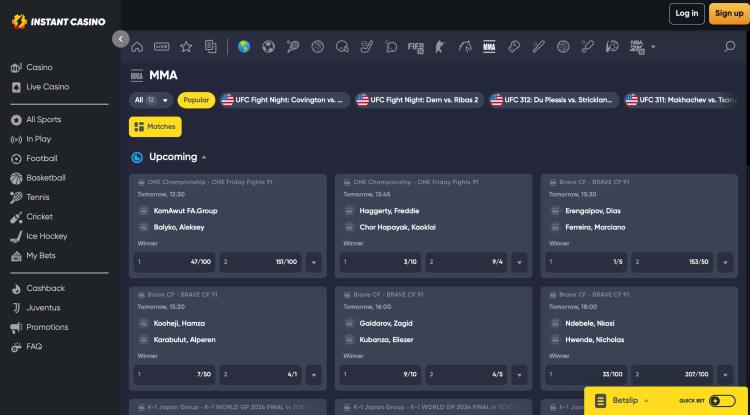Collapse the sidebar with the arrow button
This screenshot has height=415, width=750.
pos(121,39)
